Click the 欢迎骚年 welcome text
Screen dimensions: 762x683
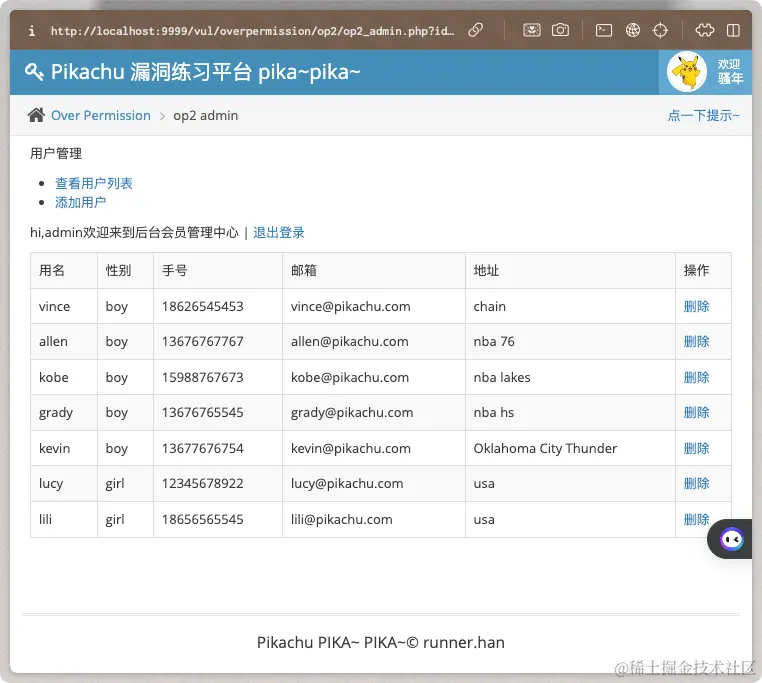pos(730,71)
